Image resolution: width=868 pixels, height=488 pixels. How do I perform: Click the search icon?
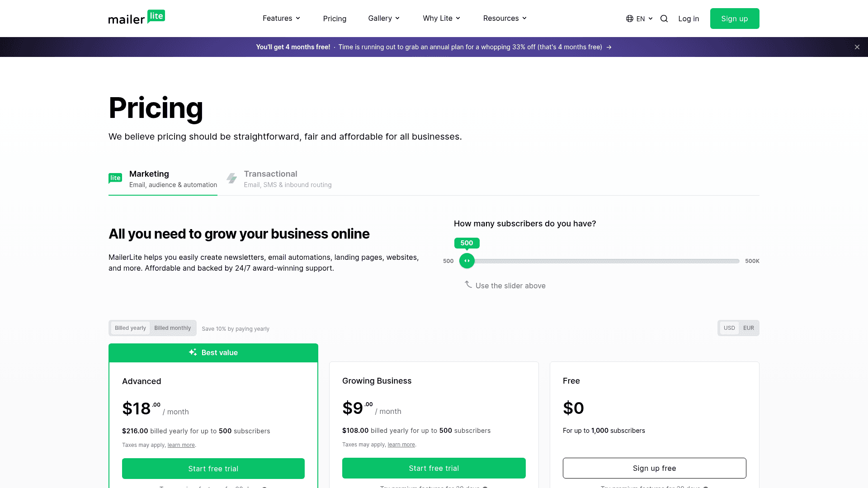point(664,19)
